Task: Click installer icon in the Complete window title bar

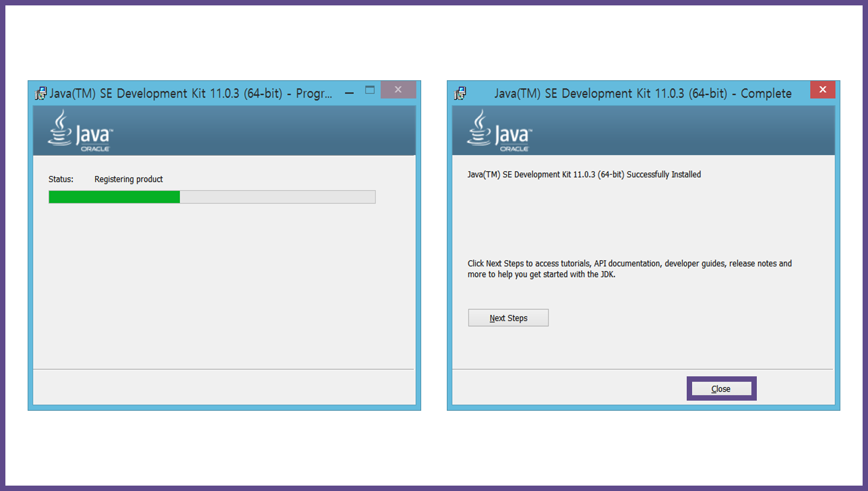Action: pos(460,93)
